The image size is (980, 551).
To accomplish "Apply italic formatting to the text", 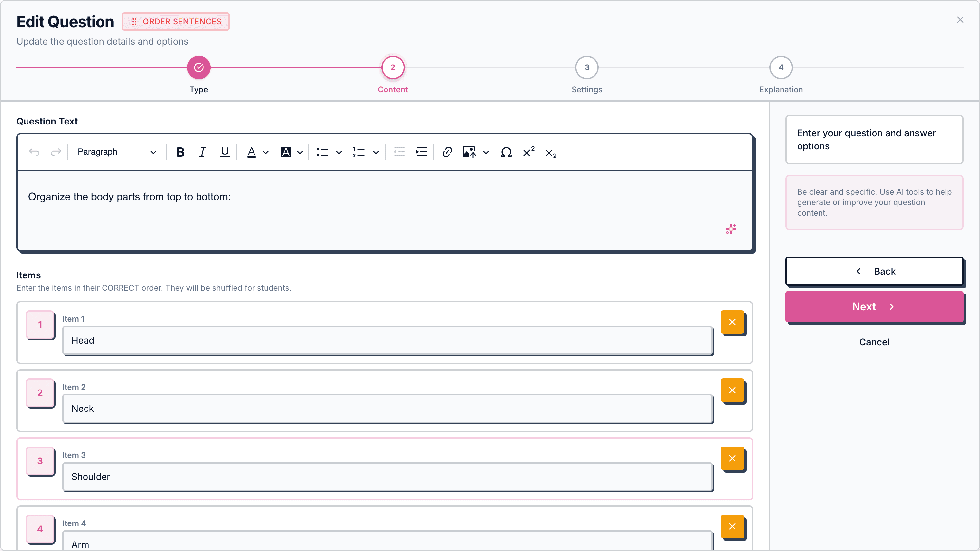I will click(x=202, y=152).
